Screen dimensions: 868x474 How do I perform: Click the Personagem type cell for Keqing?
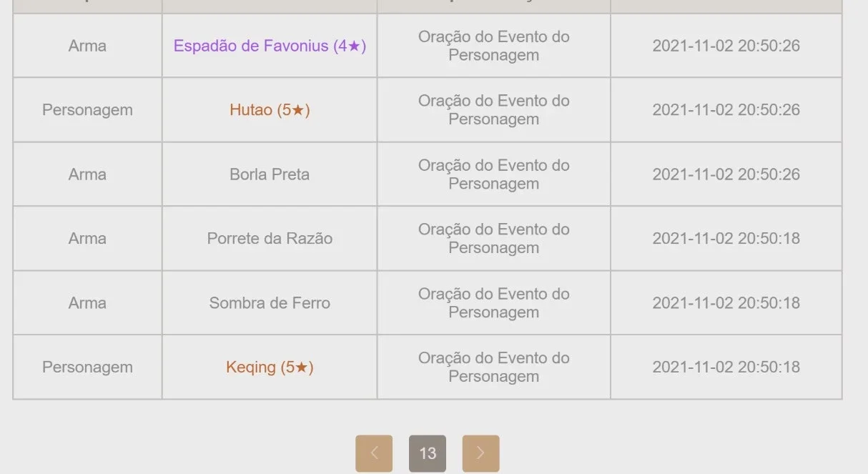click(87, 367)
